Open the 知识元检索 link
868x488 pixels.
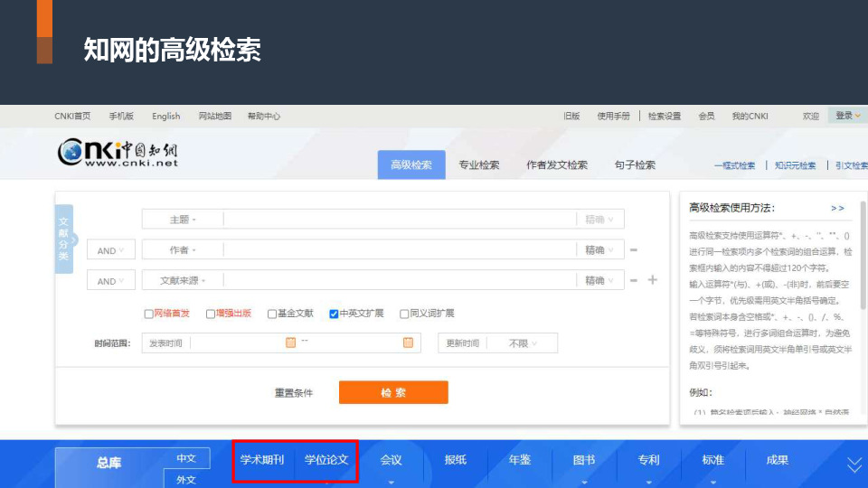point(795,165)
